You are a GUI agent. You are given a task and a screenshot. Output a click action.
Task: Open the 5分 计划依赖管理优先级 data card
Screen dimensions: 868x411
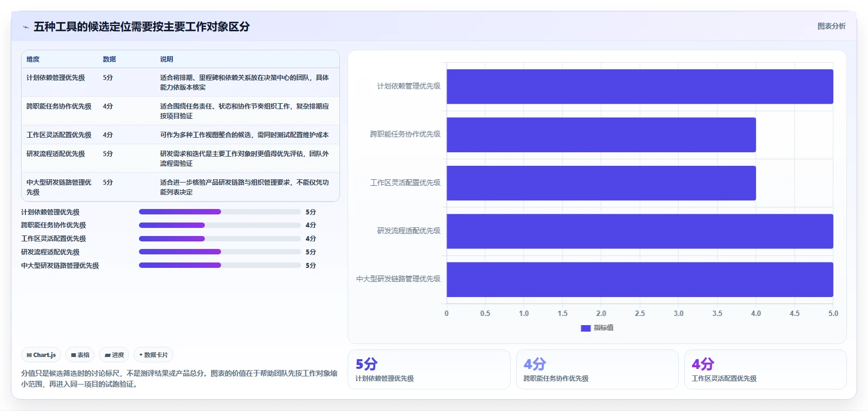pyautogui.click(x=429, y=369)
